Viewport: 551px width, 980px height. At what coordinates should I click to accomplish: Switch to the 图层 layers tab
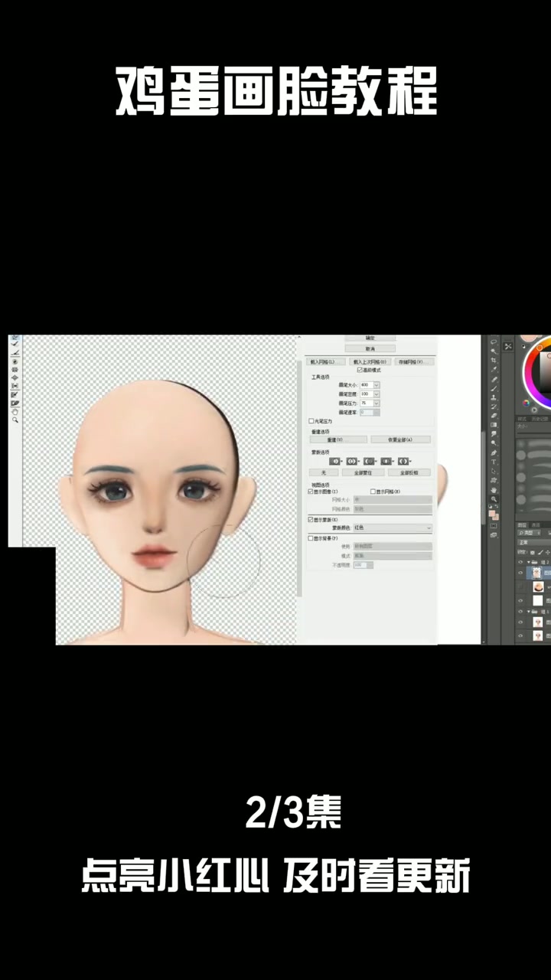(521, 525)
